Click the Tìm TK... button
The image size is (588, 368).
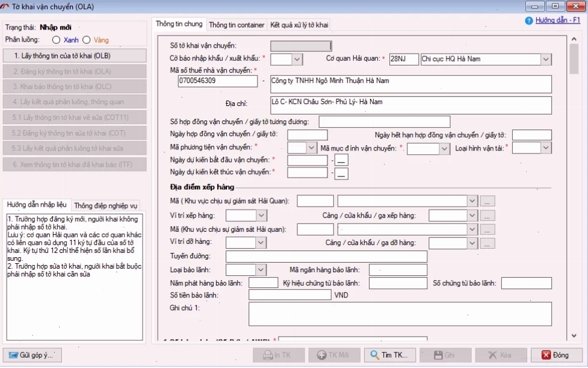[x=389, y=355]
